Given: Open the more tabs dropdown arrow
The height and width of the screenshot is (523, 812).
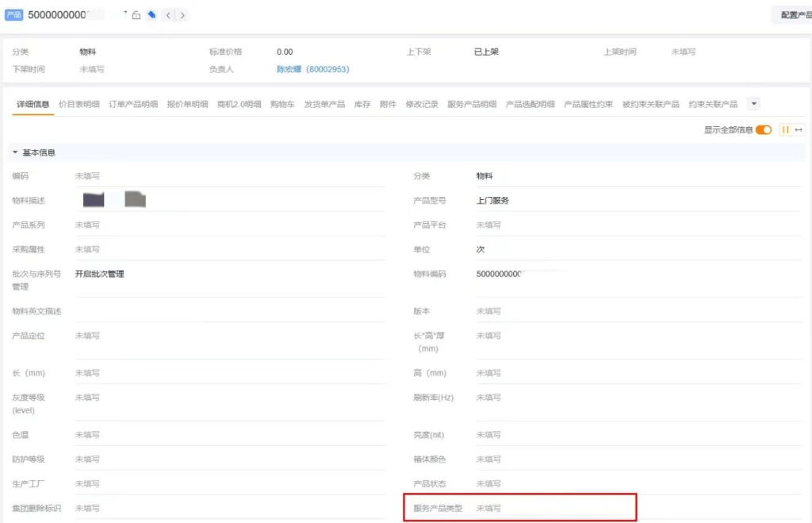Looking at the screenshot, I should pos(753,104).
